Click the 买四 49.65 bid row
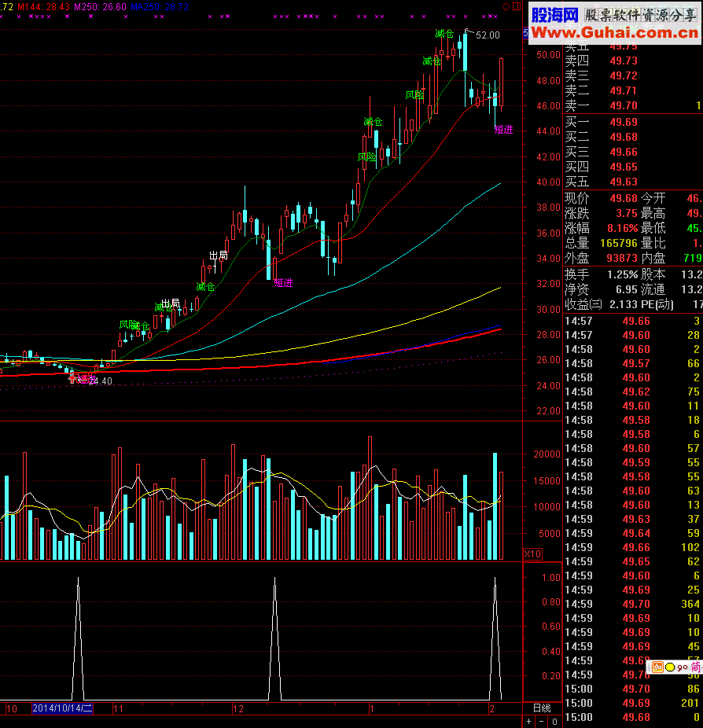Screen dimensions: 703x728 632,167
